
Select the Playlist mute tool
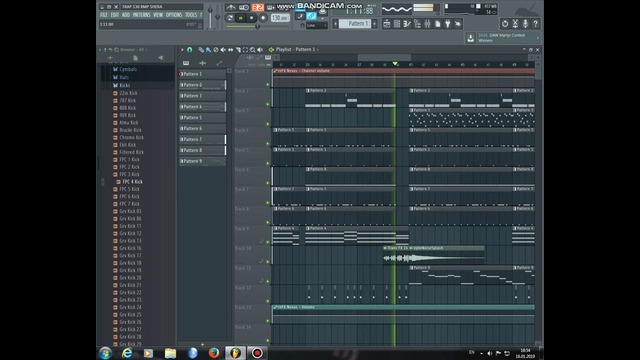coord(223,49)
